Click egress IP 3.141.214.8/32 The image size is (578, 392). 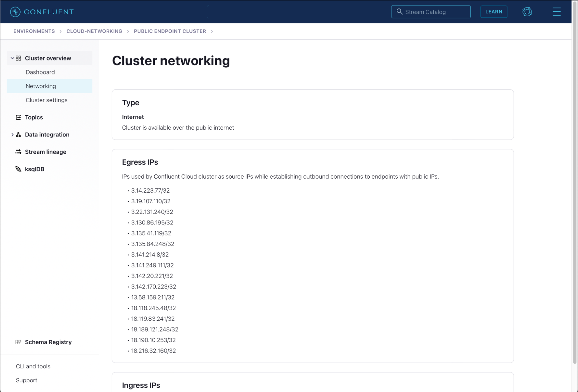[x=150, y=255]
